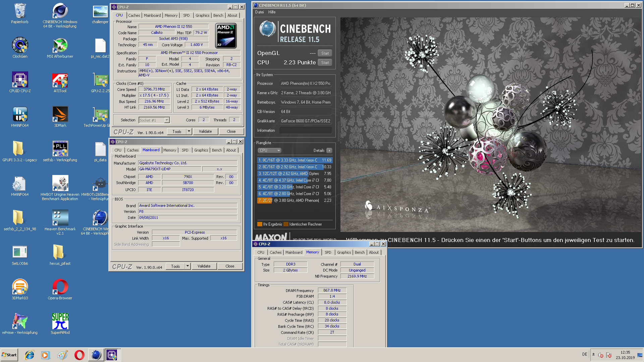644x362 pixels.
Task: Open Windows Media Player taskbar icon
Action: coord(45,355)
